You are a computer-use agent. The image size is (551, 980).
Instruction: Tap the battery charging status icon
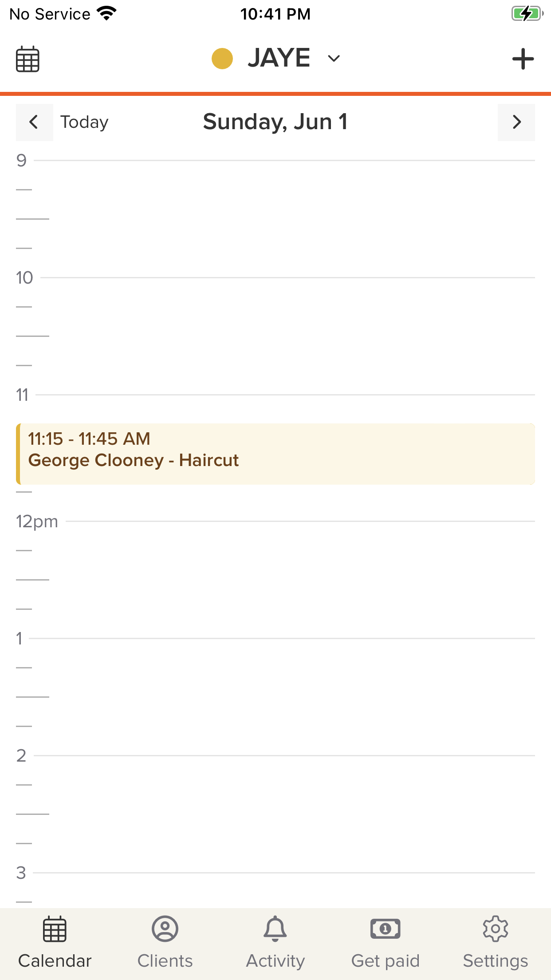tap(527, 14)
